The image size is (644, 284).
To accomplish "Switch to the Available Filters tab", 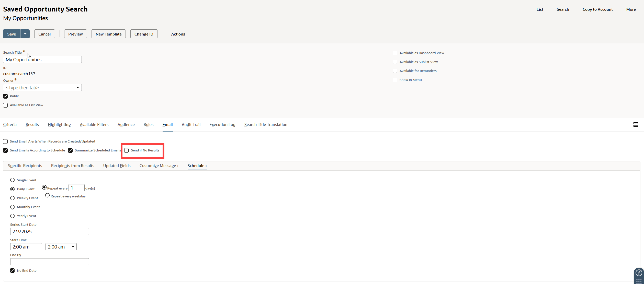I will (94, 125).
